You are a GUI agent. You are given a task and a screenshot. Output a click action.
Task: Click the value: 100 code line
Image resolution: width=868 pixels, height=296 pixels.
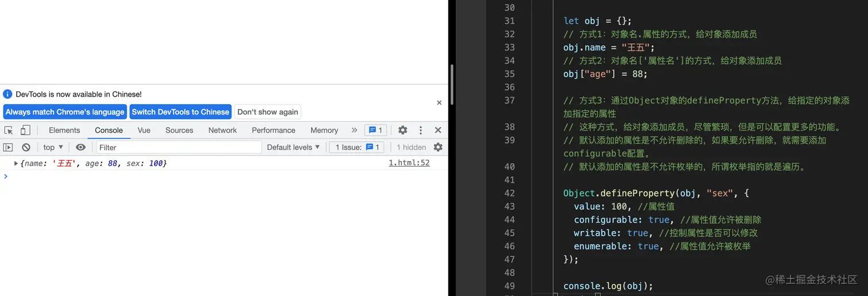624,206
